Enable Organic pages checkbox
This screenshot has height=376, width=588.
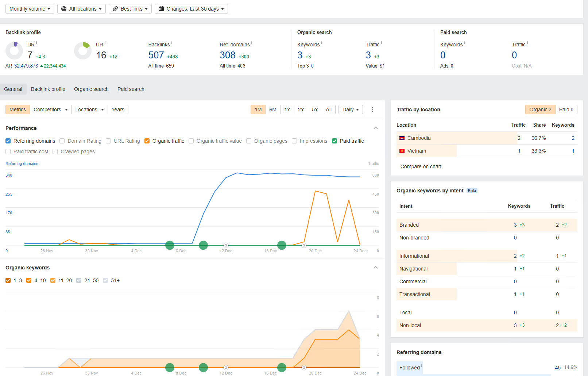[249, 141]
